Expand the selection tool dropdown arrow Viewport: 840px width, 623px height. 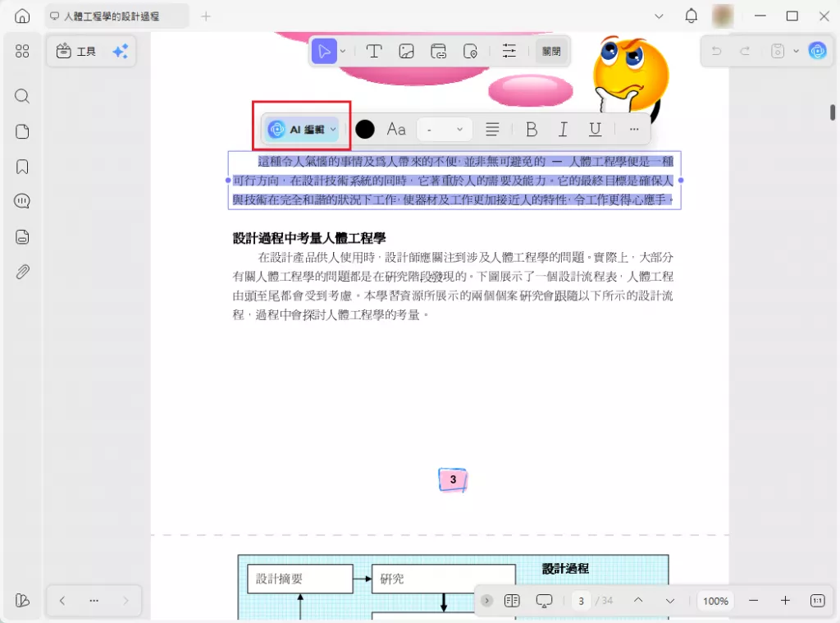tap(342, 51)
